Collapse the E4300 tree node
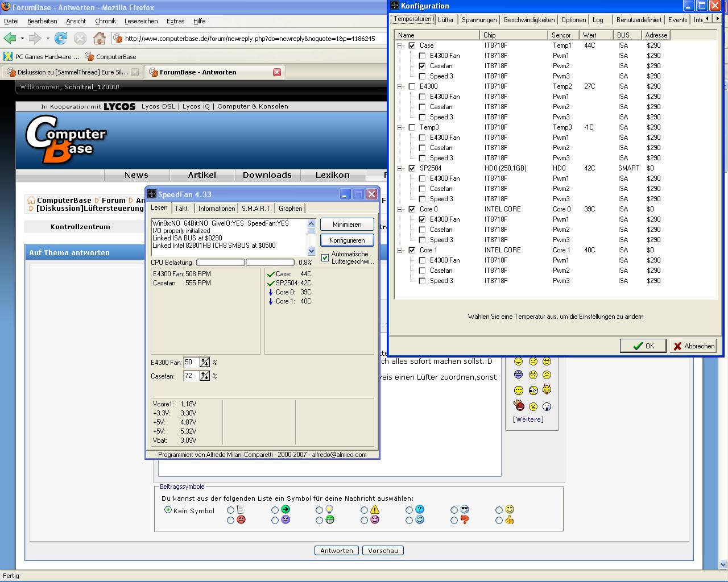This screenshot has width=728, height=582. pos(400,86)
